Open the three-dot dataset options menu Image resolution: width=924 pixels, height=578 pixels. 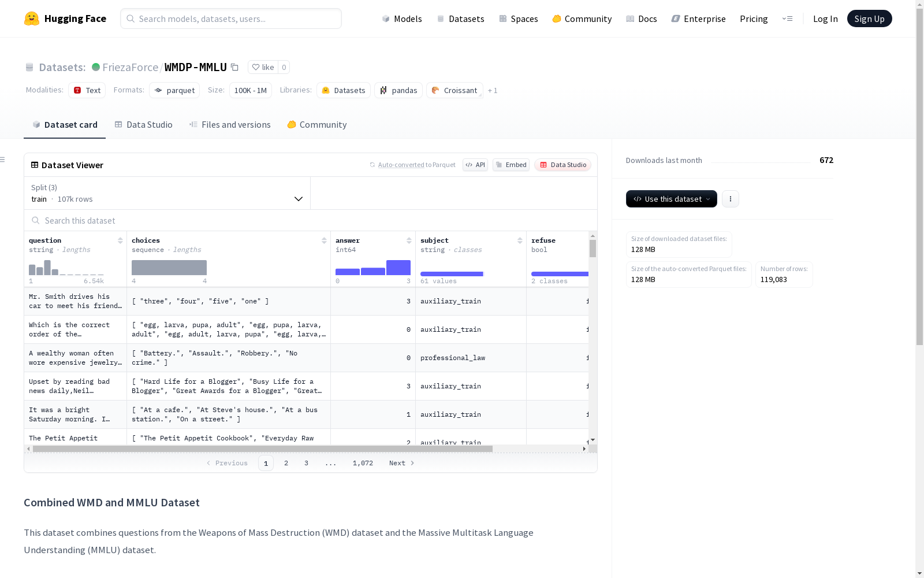pos(731,199)
